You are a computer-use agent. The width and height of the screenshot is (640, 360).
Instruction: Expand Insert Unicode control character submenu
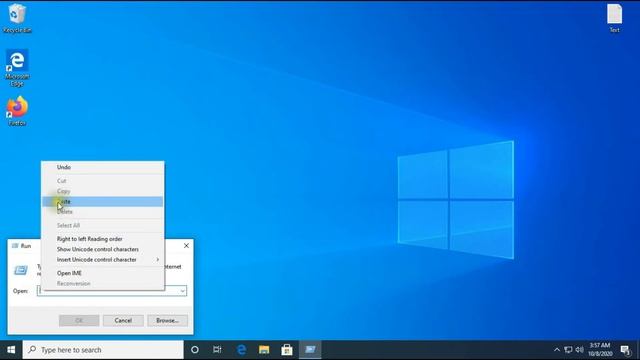[102, 260]
